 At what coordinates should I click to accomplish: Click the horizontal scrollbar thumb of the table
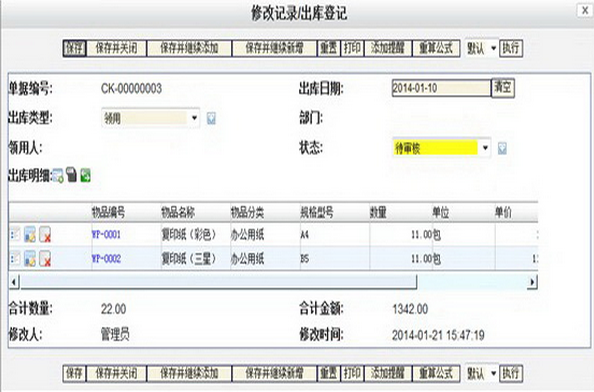(x=219, y=282)
